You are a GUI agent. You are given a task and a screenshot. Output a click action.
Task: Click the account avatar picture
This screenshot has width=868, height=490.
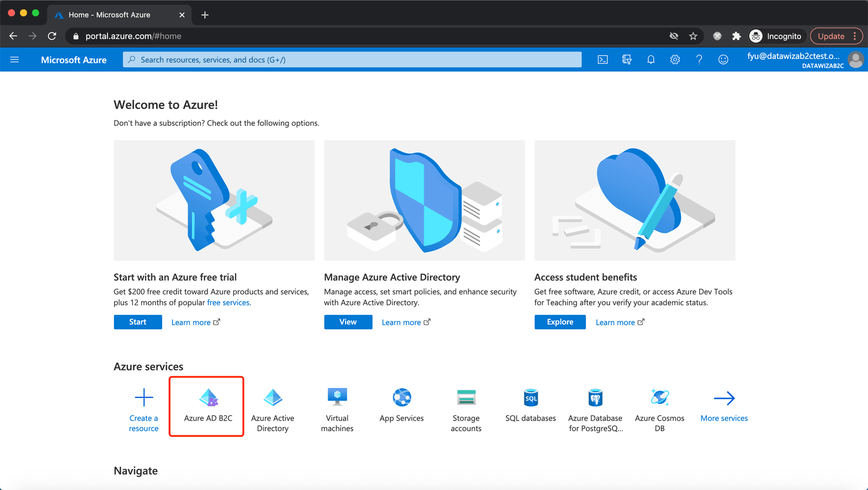pos(856,60)
